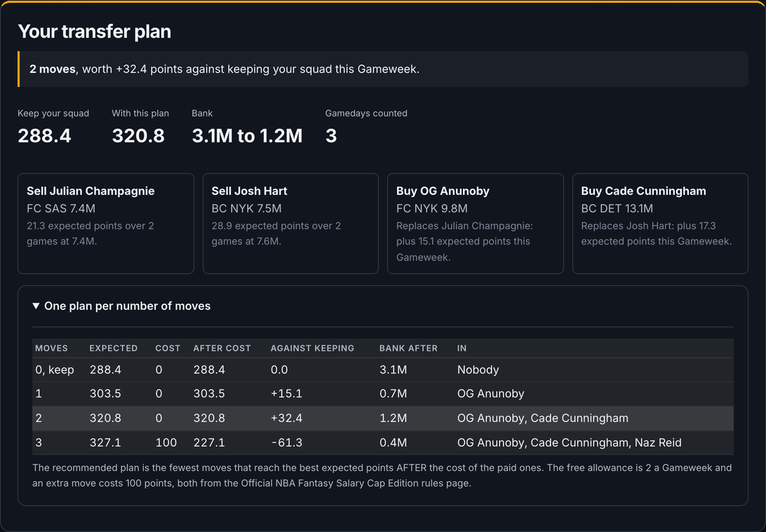Click the BANK AFTER column header

click(408, 348)
